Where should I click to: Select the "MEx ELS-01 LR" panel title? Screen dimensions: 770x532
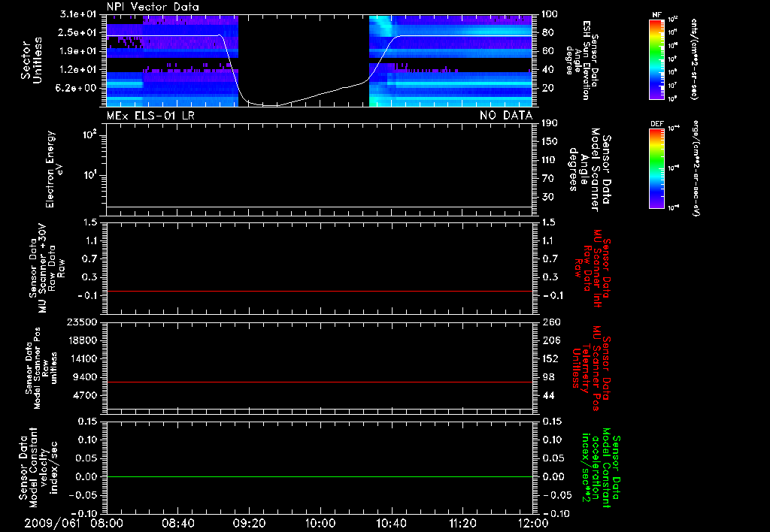[150, 115]
